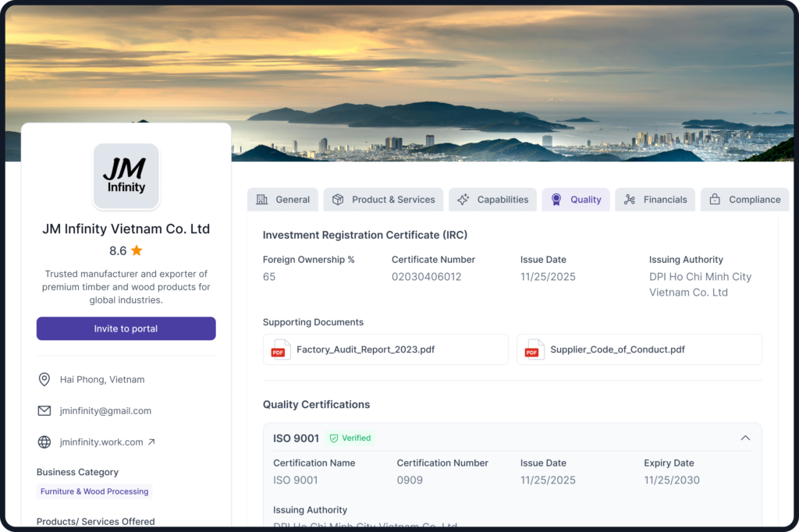Open the Compliance tab

744,200
